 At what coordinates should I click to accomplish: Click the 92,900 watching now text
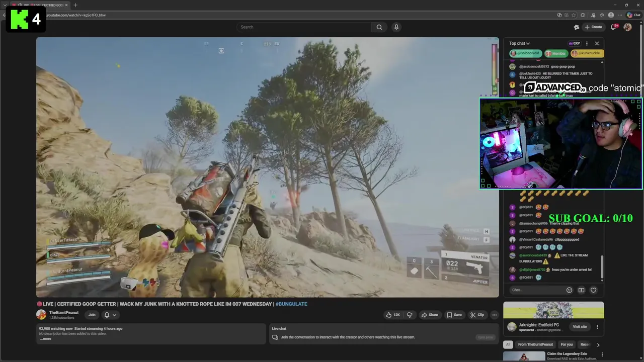click(x=56, y=328)
